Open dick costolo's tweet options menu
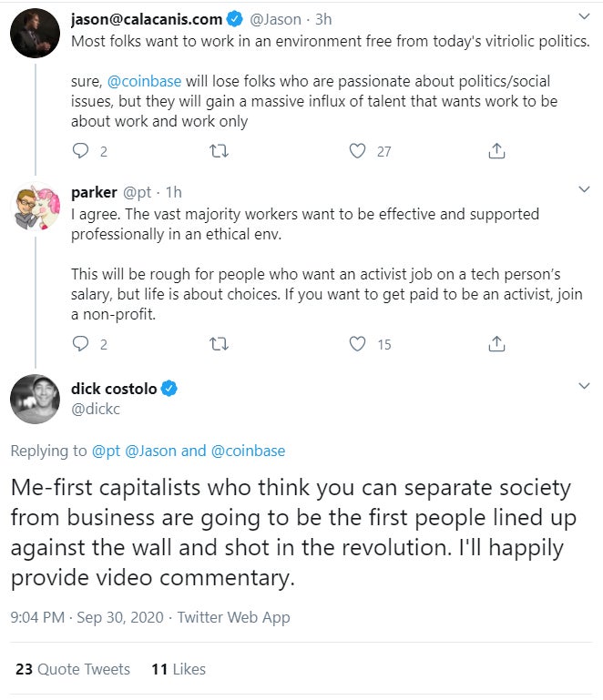 tap(584, 386)
